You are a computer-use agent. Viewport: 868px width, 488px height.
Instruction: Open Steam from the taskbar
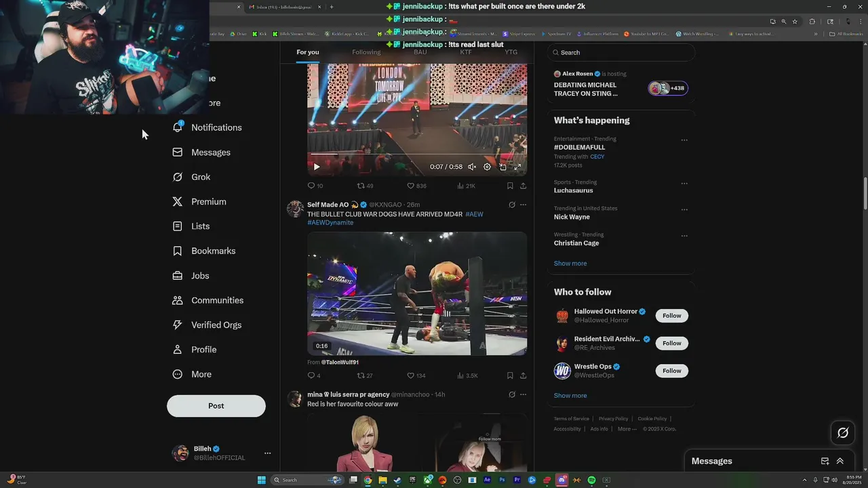pos(397,480)
